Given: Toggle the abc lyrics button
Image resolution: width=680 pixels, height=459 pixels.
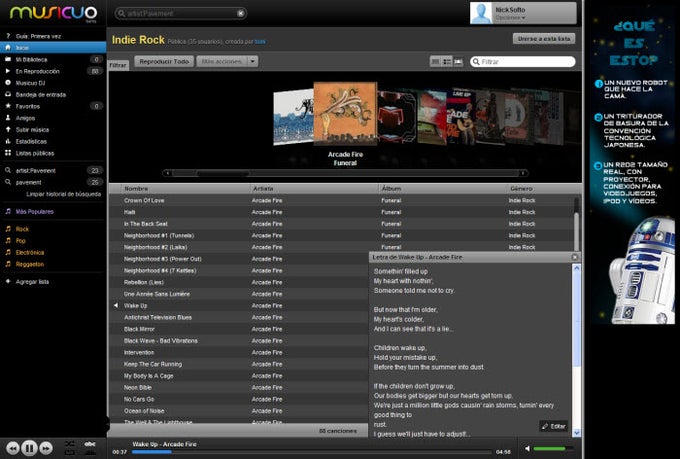Looking at the screenshot, I should pos(90,444).
